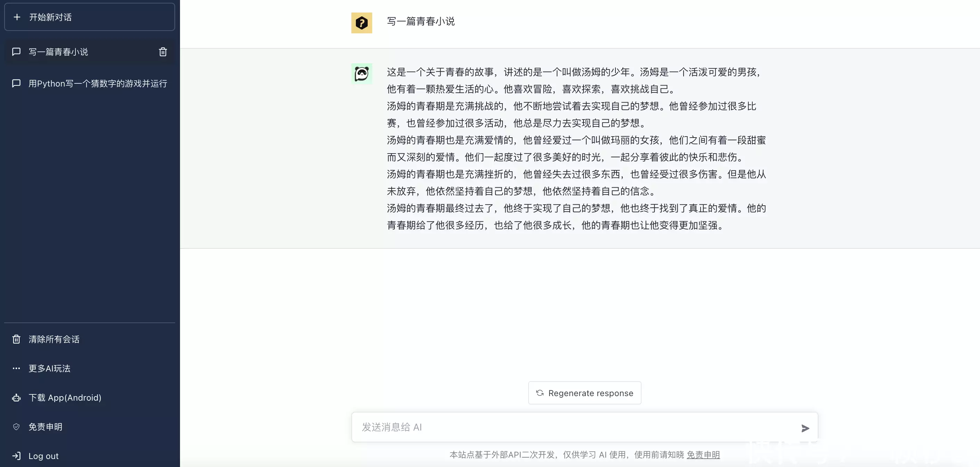The image size is (980, 467).
Task: Click the Log out arrow icon
Action: (x=16, y=456)
